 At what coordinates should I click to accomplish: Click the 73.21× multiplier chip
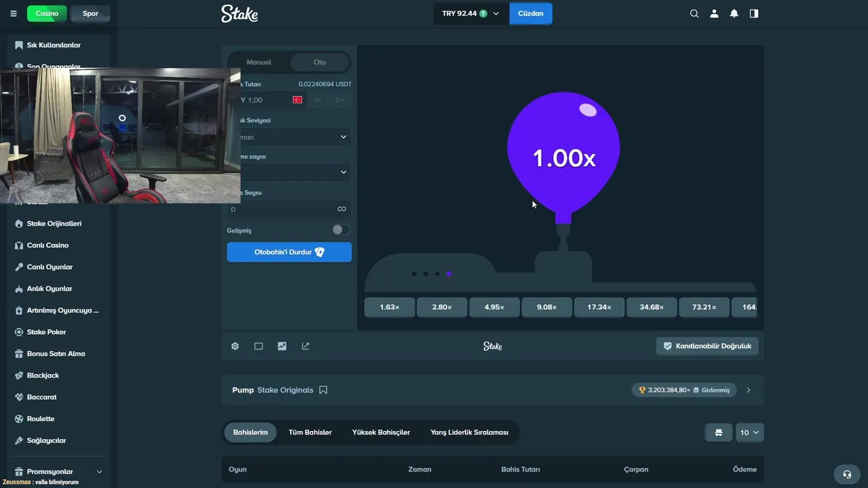704,307
